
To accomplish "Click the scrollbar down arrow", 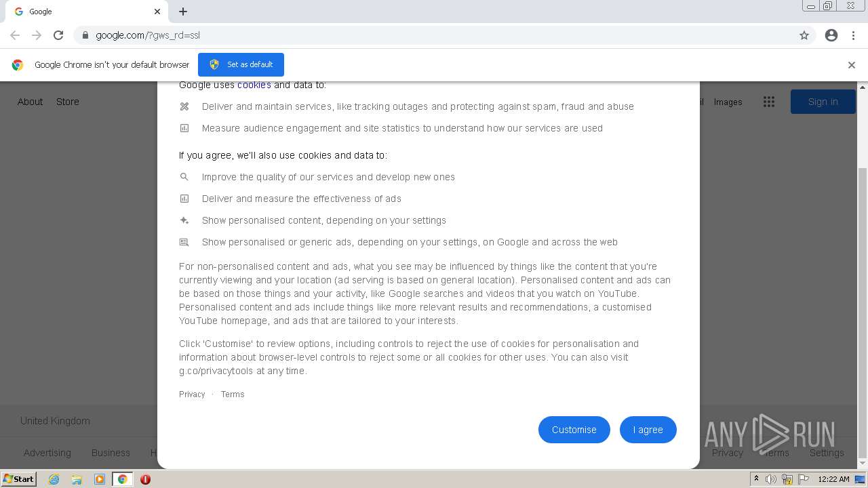I will 863,465.
